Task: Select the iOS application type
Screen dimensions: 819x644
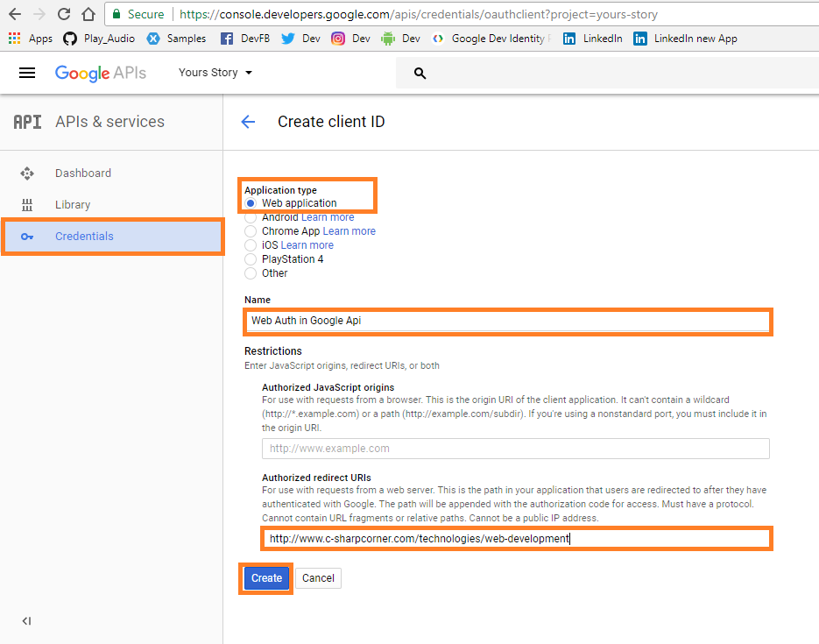Action: pyautogui.click(x=251, y=244)
